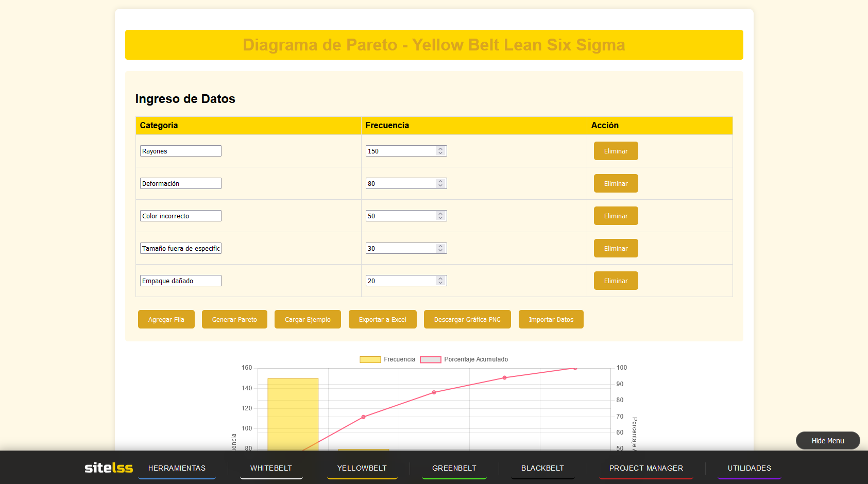The width and height of the screenshot is (868, 484).
Task: Delete the Rayones row with Eliminar
Action: click(616, 151)
